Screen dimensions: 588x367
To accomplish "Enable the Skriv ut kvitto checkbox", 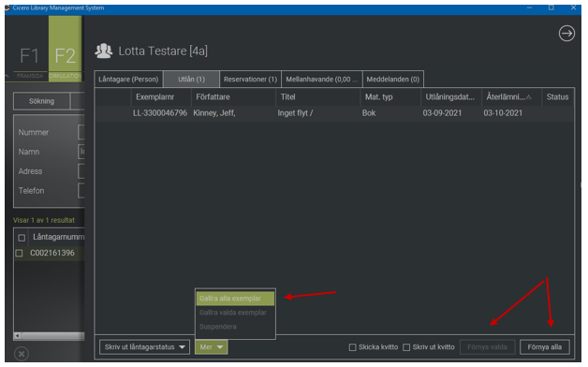I will [406, 347].
